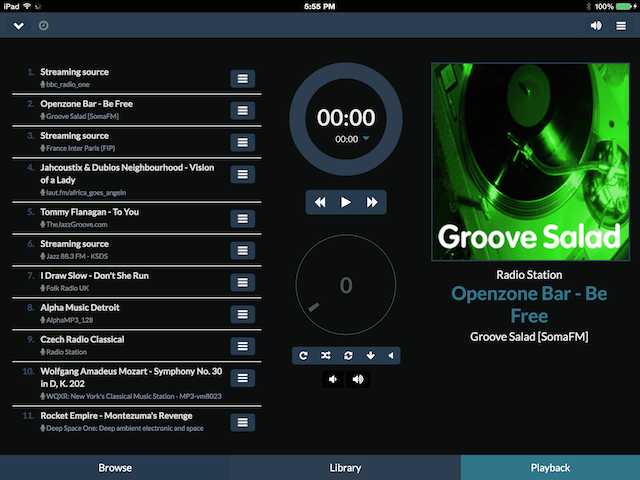640x480 pixels.
Task: Raise volume with the volume up button
Action: [x=358, y=379]
